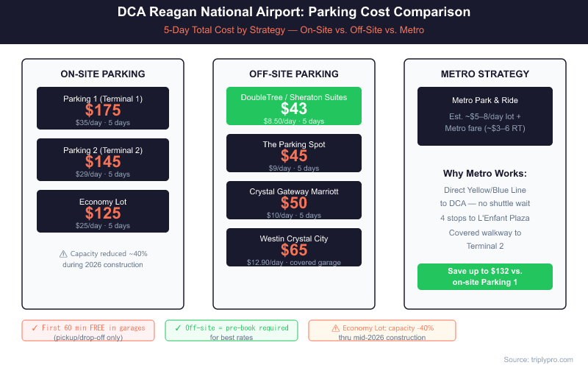The image size is (588, 368).
Task: Click the warning triangle beside Capacity reduced note
Action: [x=64, y=254]
